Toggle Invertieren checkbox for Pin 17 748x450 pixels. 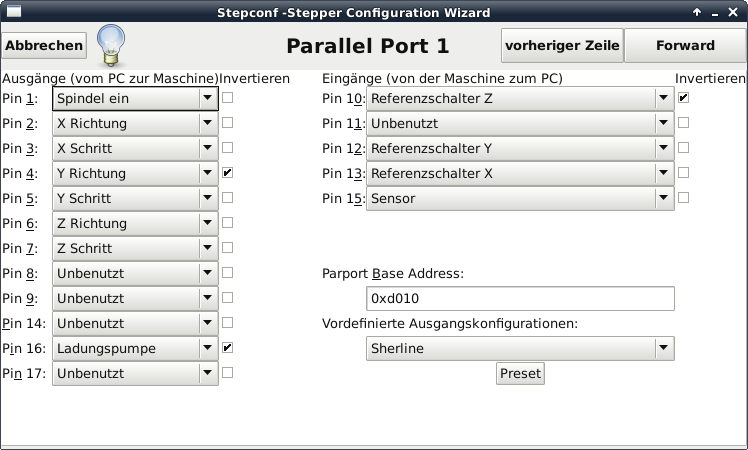coord(228,373)
